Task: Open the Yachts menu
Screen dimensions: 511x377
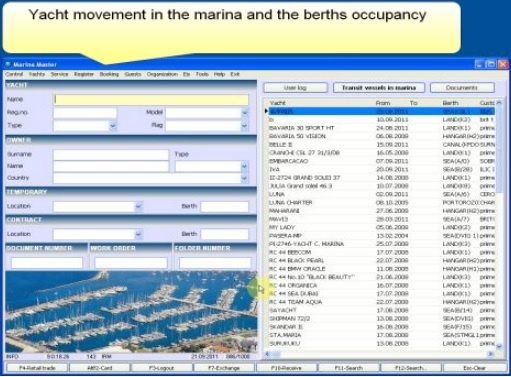Action: click(37, 74)
